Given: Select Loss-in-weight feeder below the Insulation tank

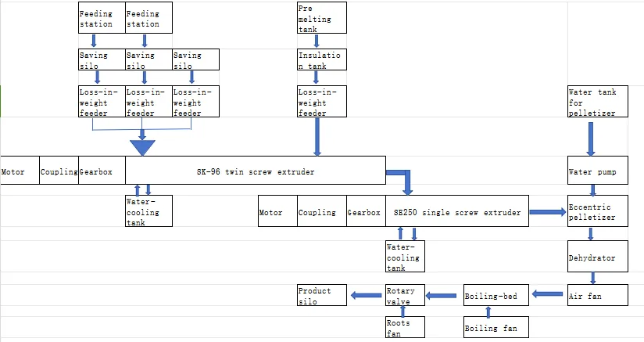Looking at the screenshot, I should [322, 101].
